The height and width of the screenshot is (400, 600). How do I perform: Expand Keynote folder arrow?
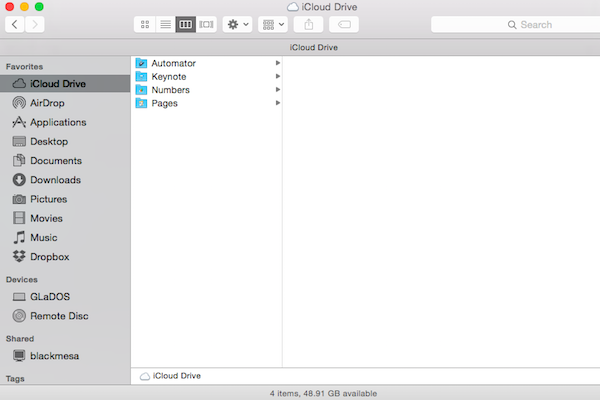tap(278, 76)
